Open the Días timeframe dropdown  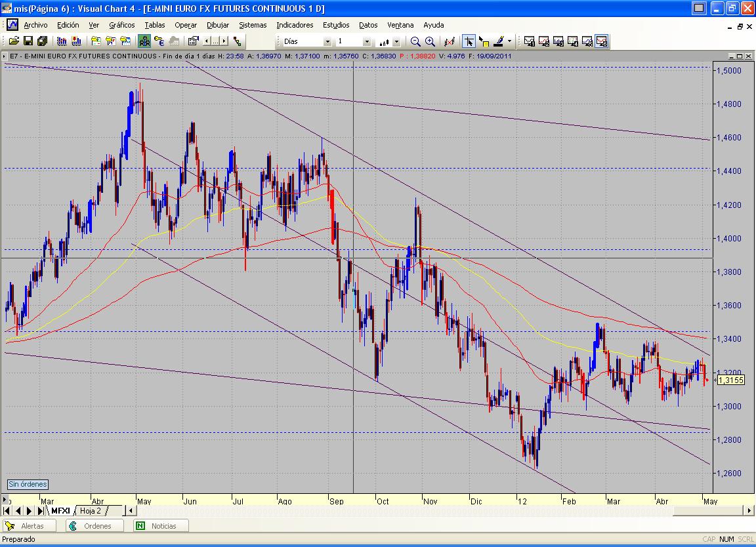[327, 41]
